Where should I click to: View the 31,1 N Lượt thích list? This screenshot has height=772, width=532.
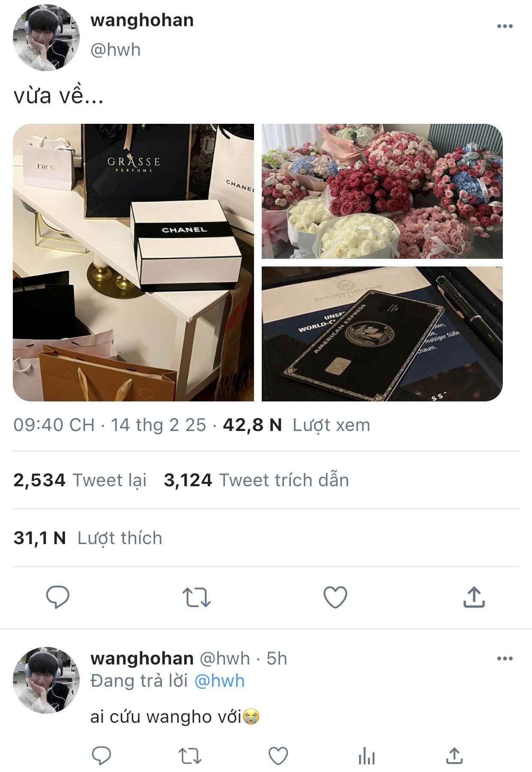[88, 538]
